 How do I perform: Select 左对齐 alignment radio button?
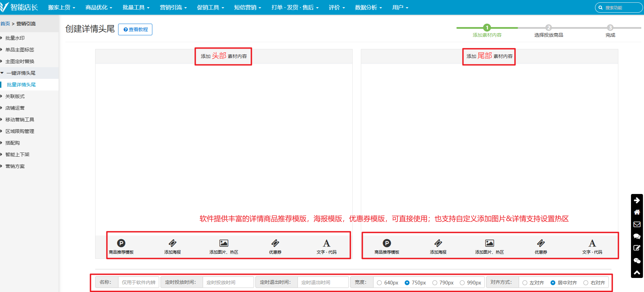click(x=525, y=283)
